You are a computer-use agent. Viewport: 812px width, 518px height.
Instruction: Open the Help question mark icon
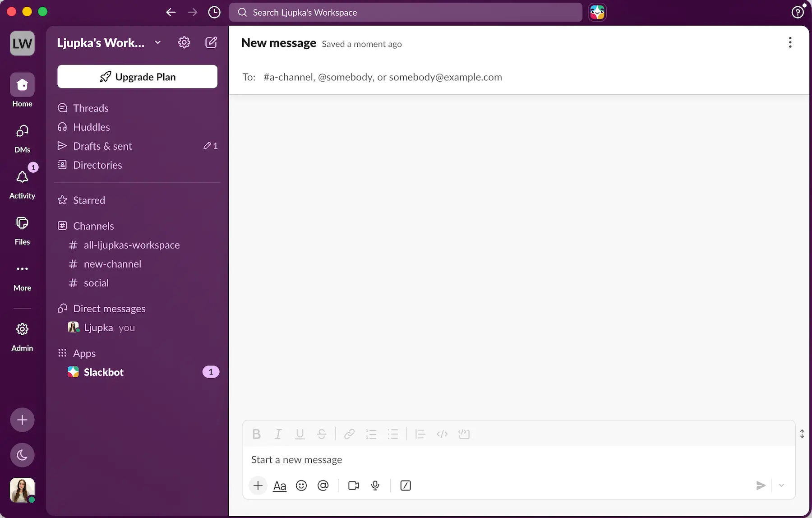[x=798, y=12]
